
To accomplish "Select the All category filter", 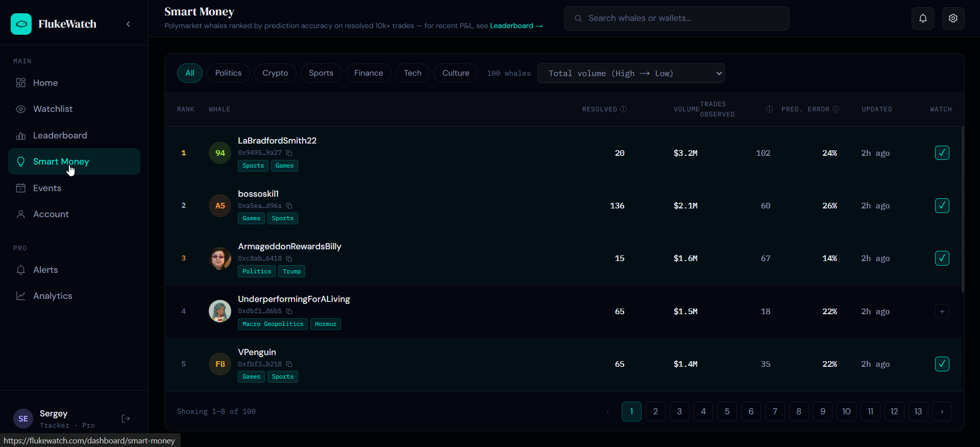I will [190, 73].
